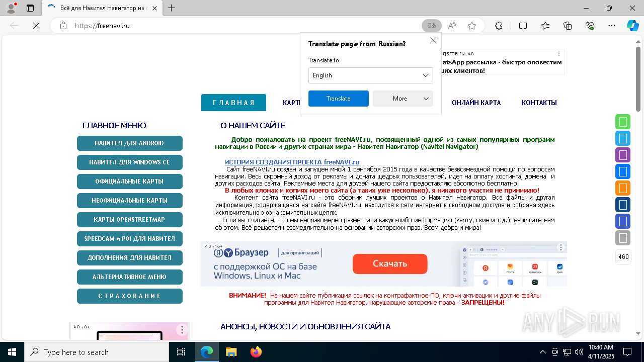The width and height of the screenshot is (644, 362).
Task: Toggle split screen icon
Action: (523, 26)
